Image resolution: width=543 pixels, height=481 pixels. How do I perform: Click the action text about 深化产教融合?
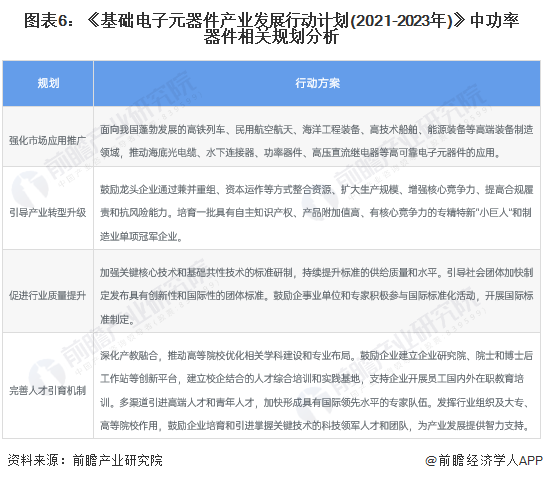coord(317,390)
